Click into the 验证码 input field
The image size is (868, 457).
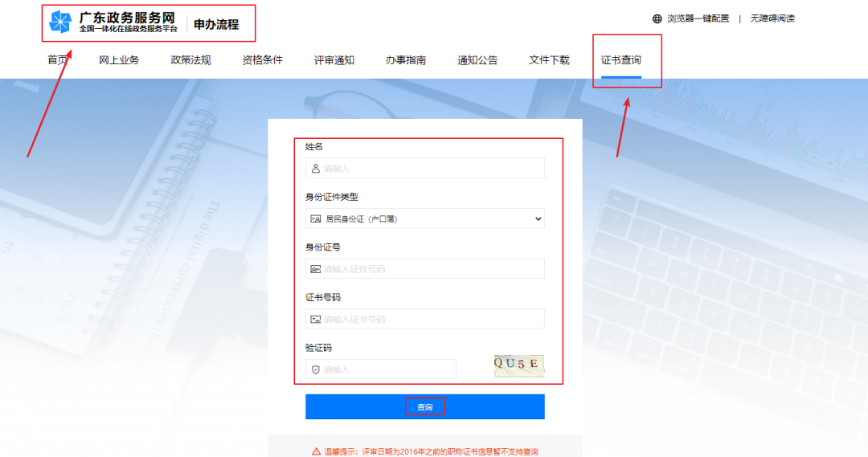tap(381, 369)
